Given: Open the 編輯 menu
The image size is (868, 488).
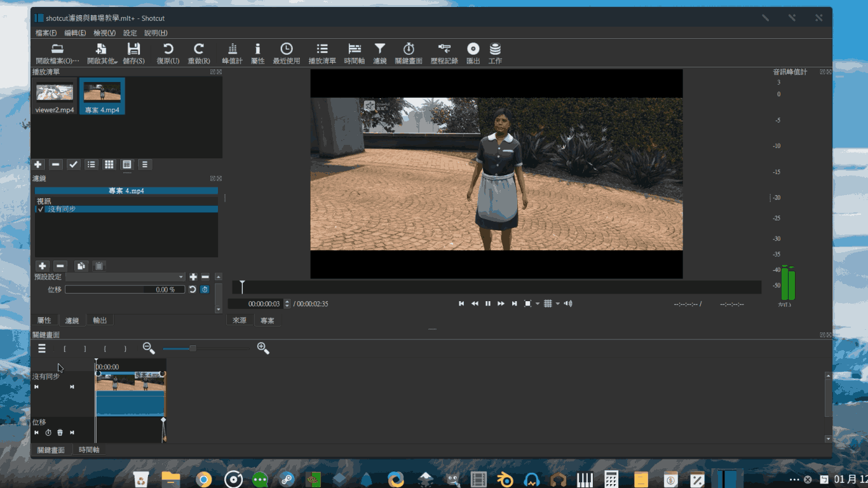Looking at the screenshot, I should 75,33.
